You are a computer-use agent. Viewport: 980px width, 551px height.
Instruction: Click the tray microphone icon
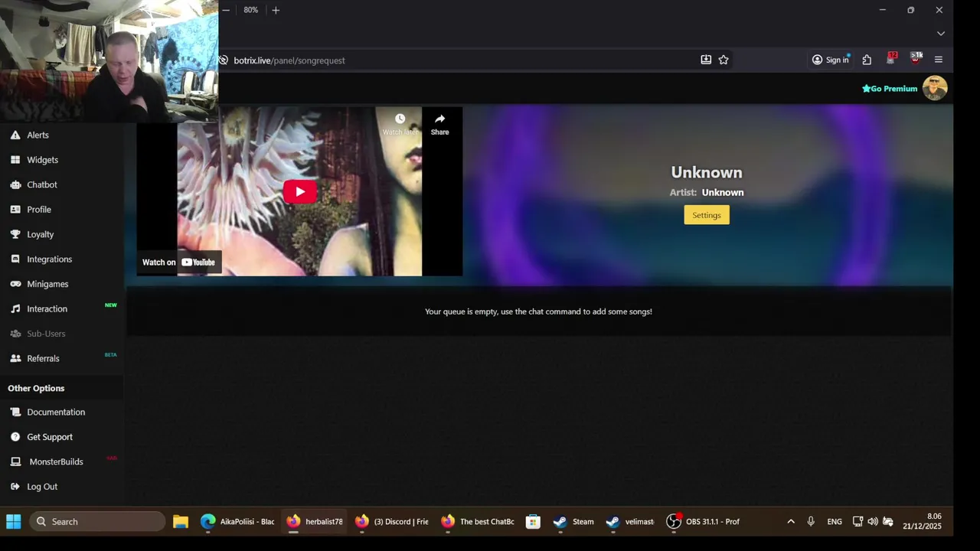tap(811, 521)
